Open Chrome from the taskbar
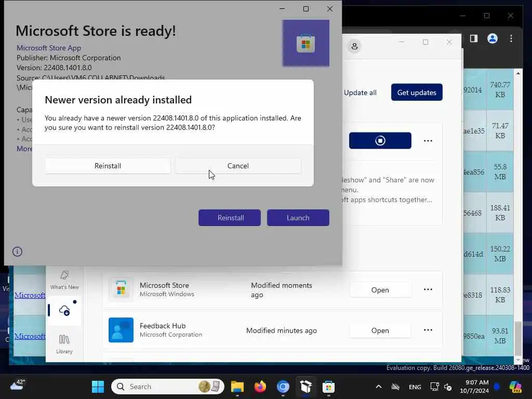This screenshot has height=399, width=532. click(283, 387)
